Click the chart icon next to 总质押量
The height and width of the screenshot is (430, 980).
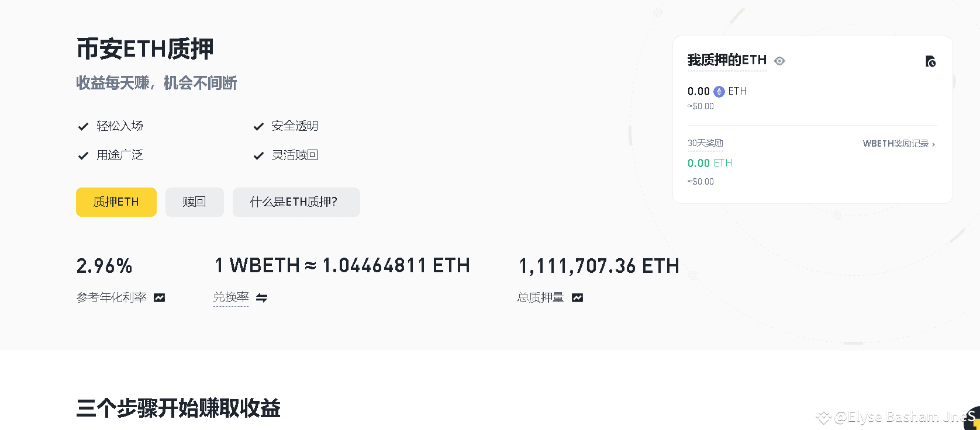click(x=577, y=297)
